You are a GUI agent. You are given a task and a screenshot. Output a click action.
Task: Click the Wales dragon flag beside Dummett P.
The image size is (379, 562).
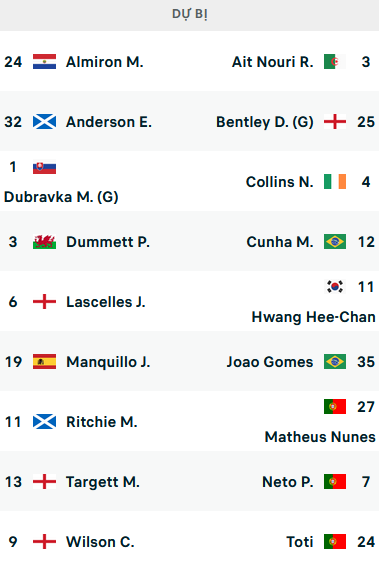pos(44,242)
